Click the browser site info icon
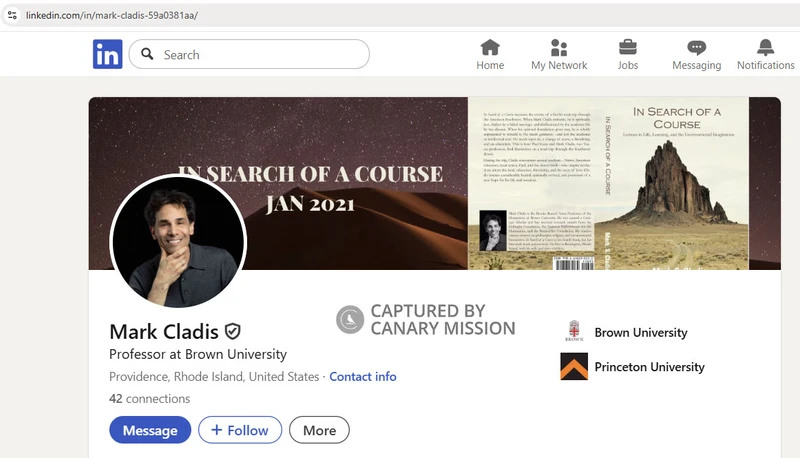Viewport: 800px width, 458px height. click(12, 15)
